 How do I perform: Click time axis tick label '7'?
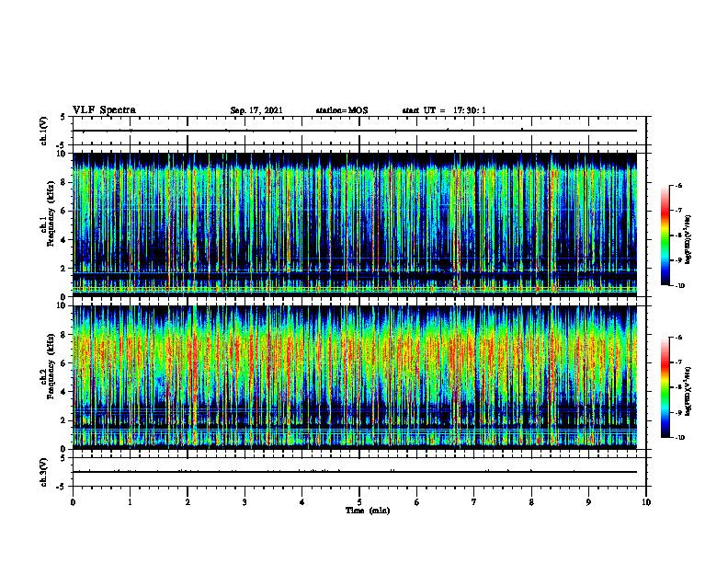point(474,502)
